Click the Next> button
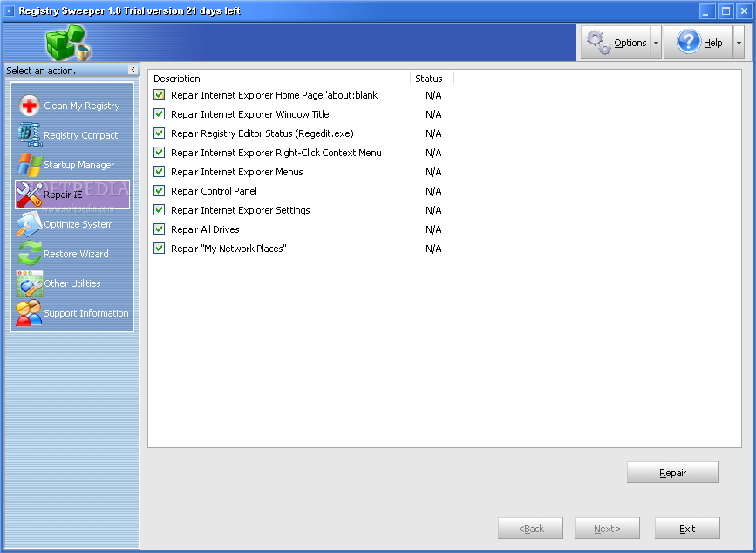Image resolution: width=756 pixels, height=553 pixels. coord(607,529)
